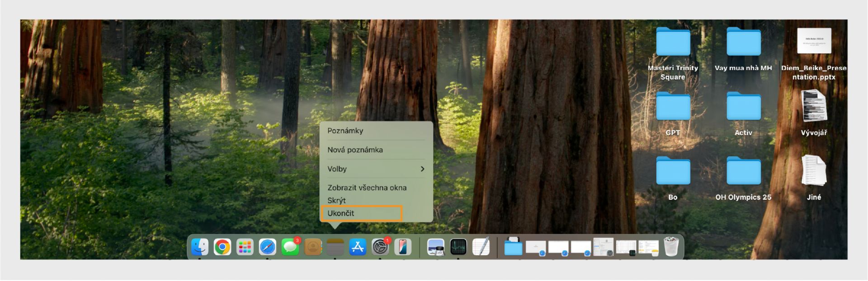This screenshot has width=868, height=281.
Task: Open Finder from the Dock
Action: click(199, 247)
